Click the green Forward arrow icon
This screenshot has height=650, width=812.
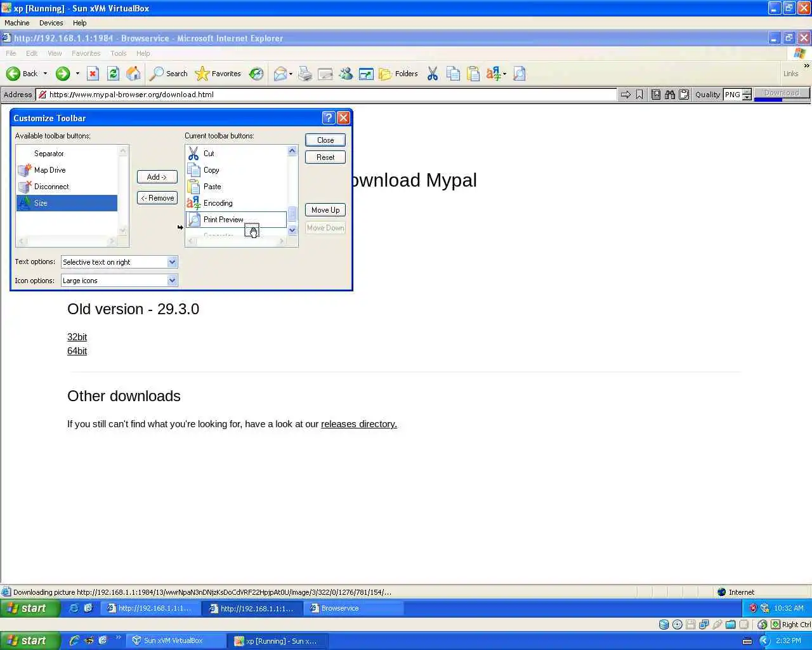click(x=62, y=74)
